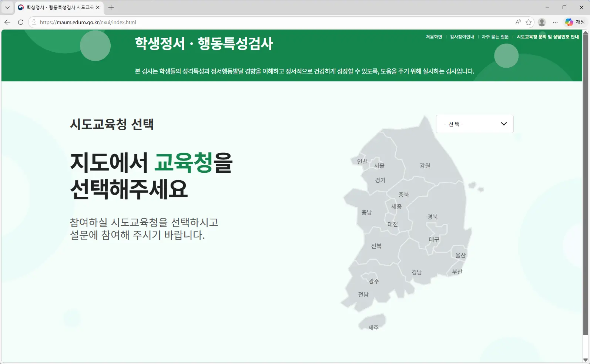Screen dimensions: 590x364
Task: Open 시도교육청 문의 및 상담번호 안내
Action: [x=548, y=37]
